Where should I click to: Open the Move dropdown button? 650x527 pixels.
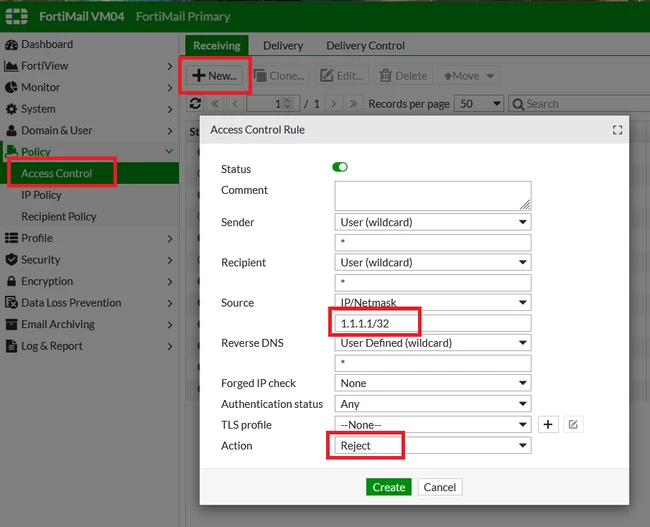468,75
